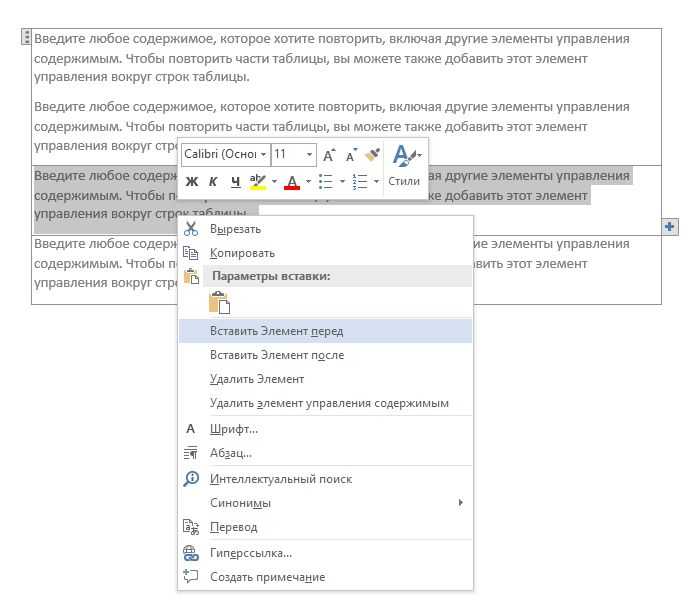Click the paste clipboard option icon
Image resolution: width=696 pixels, height=616 pixels.
click(219, 303)
